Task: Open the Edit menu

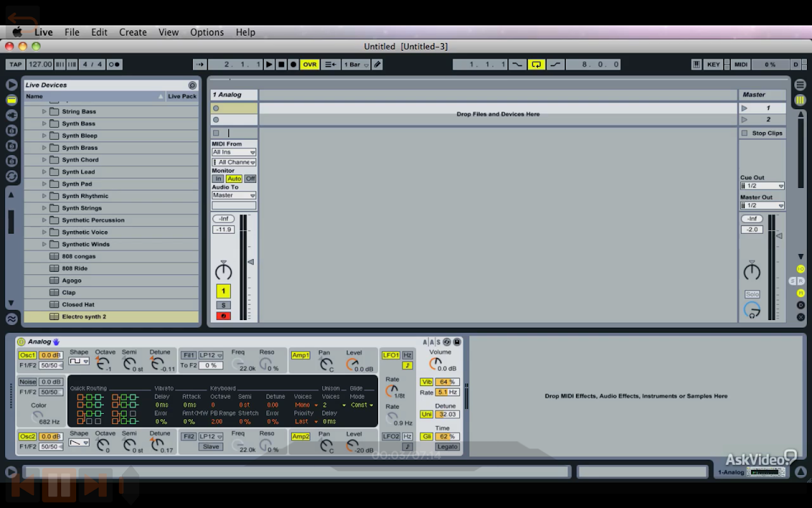Action: (99, 32)
